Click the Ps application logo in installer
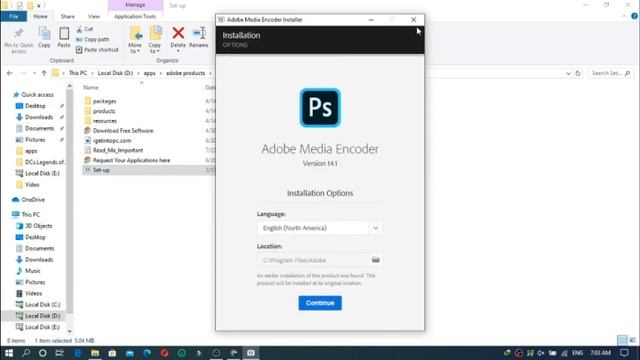This screenshot has height=360, width=640. (320, 108)
